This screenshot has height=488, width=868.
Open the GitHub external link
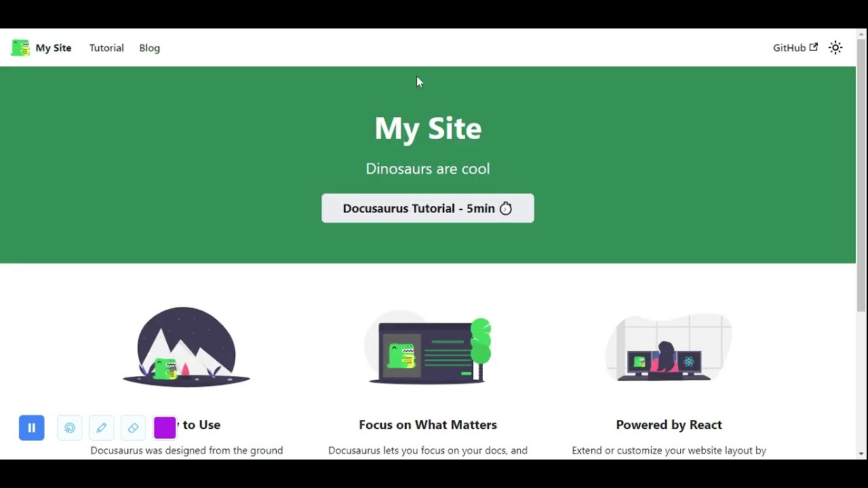(795, 47)
